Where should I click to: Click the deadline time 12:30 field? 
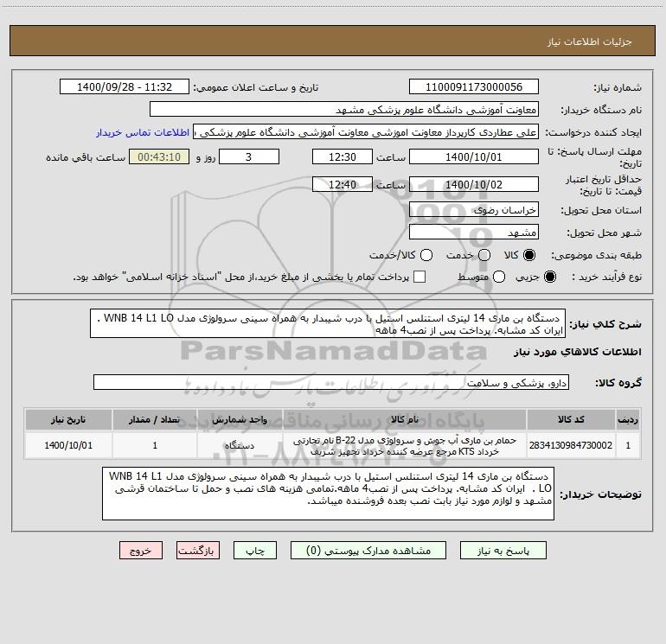click(343, 157)
